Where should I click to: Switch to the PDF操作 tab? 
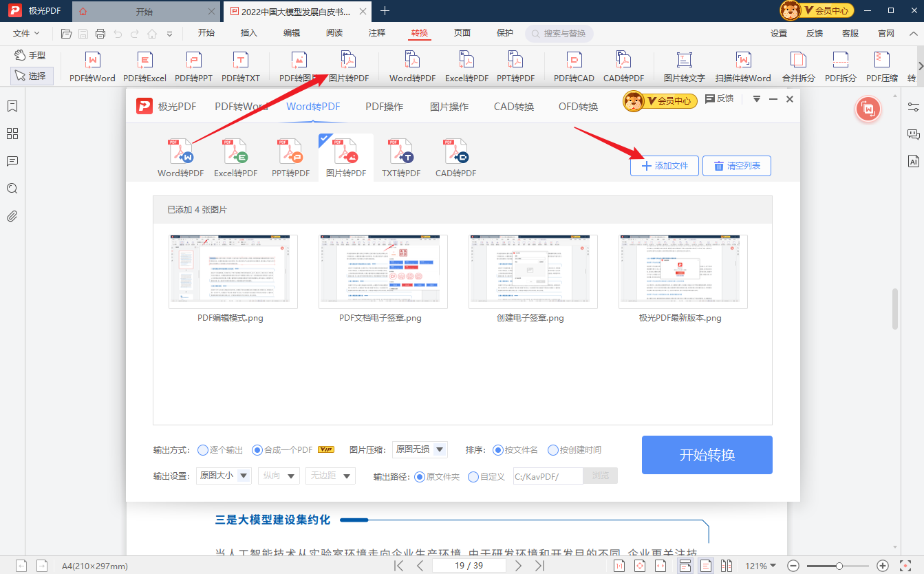(x=384, y=107)
